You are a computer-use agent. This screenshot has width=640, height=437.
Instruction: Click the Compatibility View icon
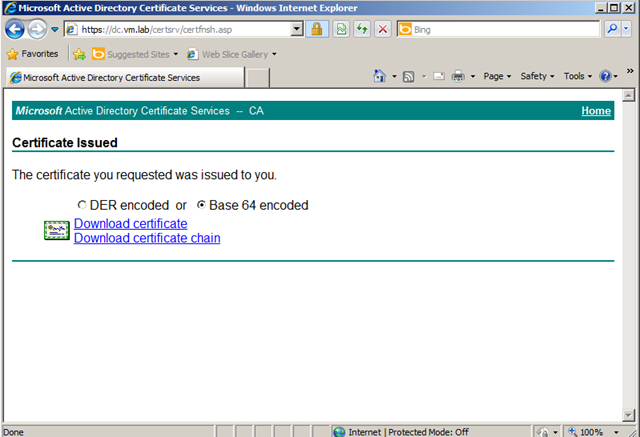341,29
